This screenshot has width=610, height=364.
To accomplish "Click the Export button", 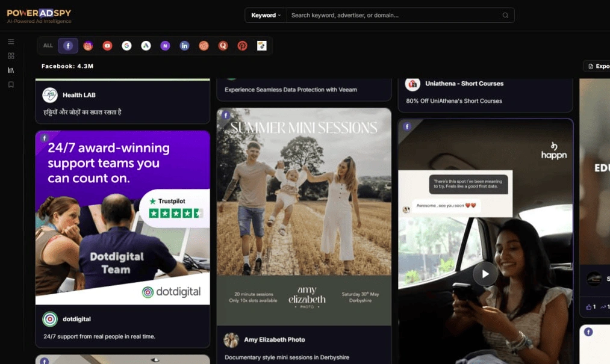I will pos(597,66).
